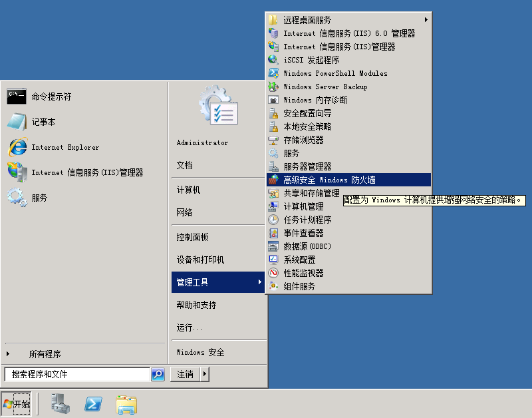Open 系统配置 icon

pyautogui.click(x=273, y=260)
